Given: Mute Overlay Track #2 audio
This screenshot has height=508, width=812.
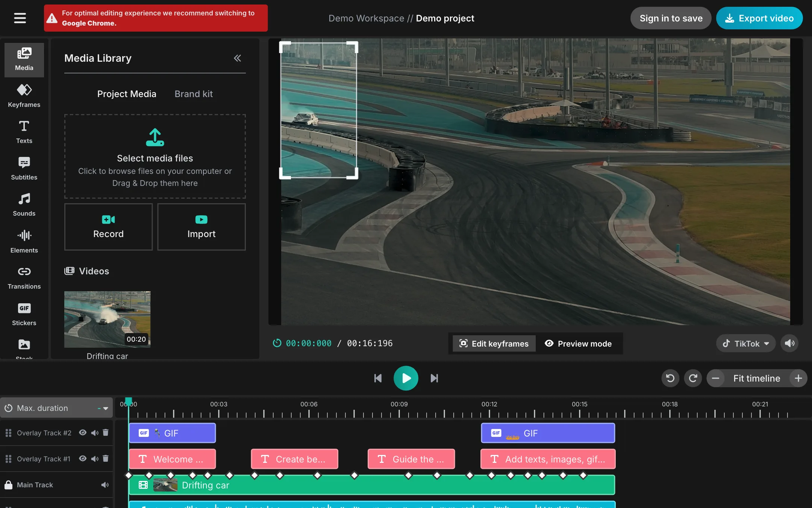Looking at the screenshot, I should [95, 433].
